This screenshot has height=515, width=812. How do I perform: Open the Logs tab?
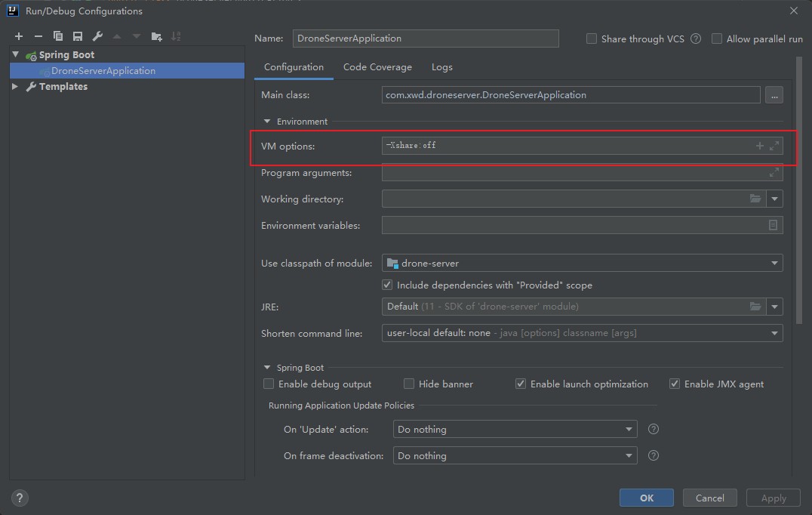442,67
